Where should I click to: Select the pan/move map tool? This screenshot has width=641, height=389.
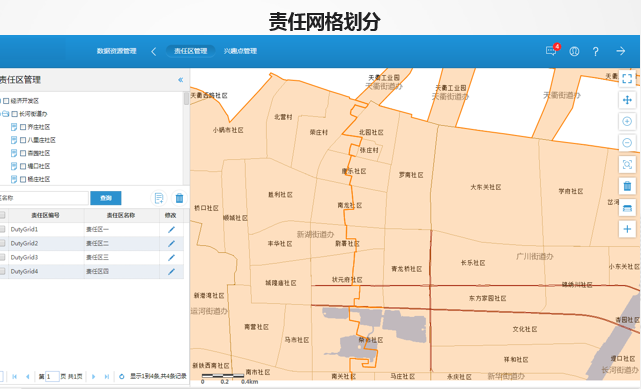[627, 100]
